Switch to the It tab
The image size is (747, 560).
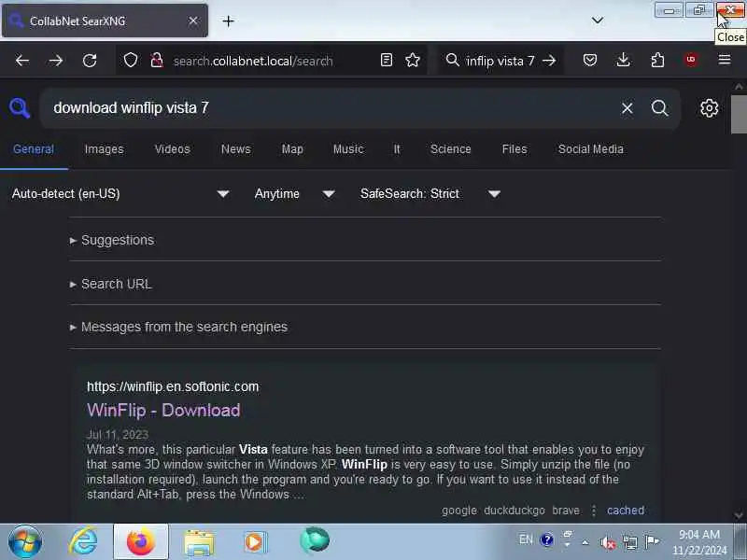coord(397,149)
